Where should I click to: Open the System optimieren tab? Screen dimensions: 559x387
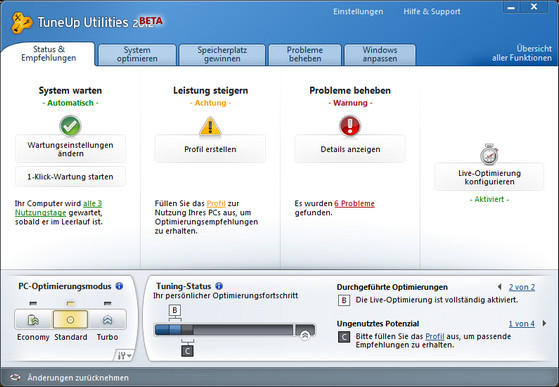click(x=137, y=55)
